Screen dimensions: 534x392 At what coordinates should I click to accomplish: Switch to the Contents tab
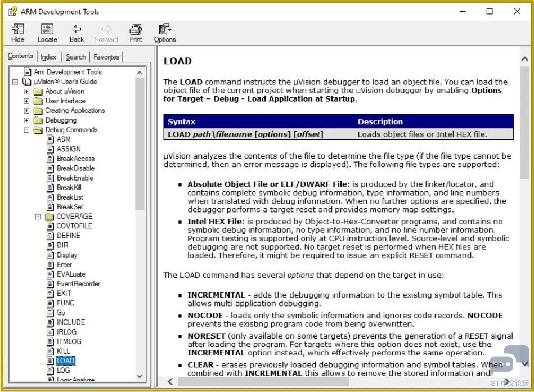tap(20, 56)
